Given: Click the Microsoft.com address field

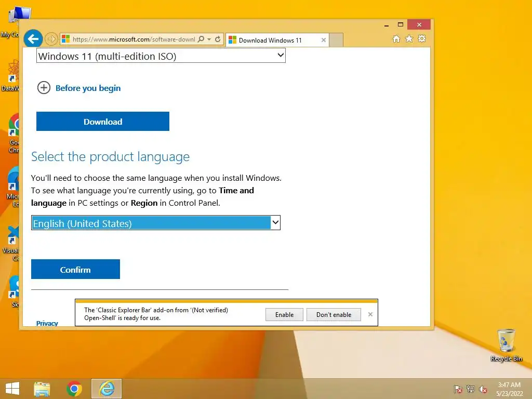Looking at the screenshot, I should (134, 39).
